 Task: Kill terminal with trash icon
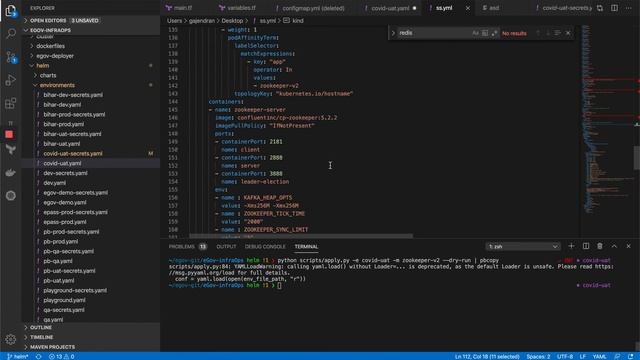click(x=600, y=246)
